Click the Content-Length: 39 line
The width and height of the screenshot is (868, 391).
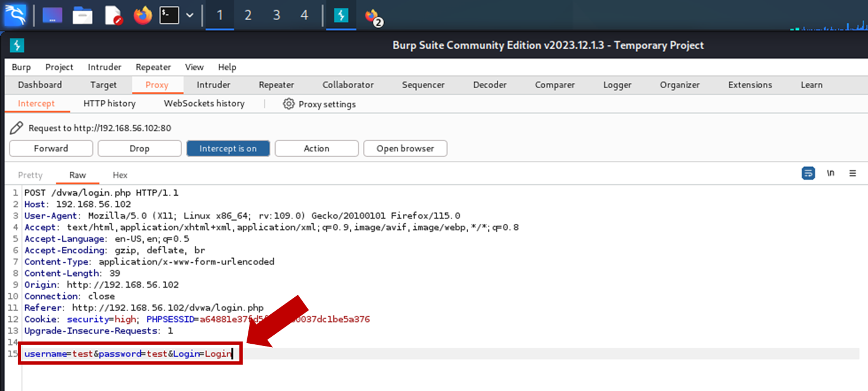click(72, 273)
